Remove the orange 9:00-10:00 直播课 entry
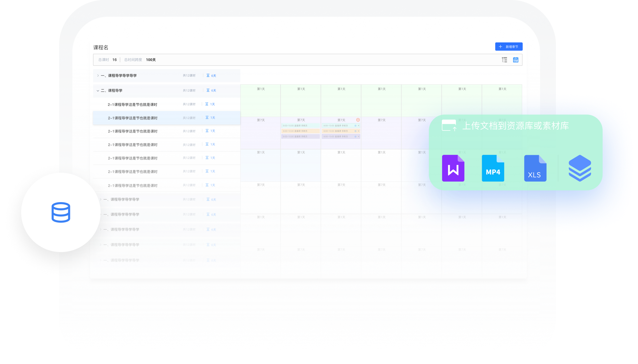638x364 pixels. coord(359,131)
